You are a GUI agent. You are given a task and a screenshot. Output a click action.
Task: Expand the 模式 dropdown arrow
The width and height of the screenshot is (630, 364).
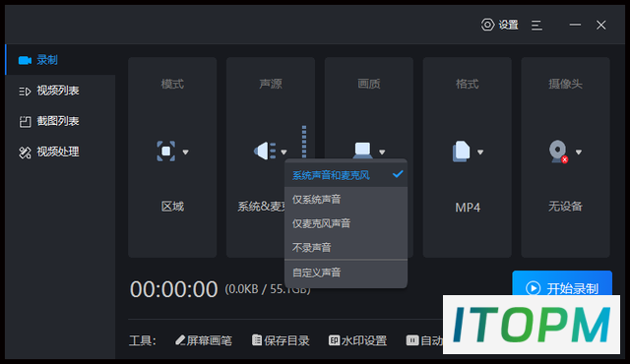(x=186, y=152)
